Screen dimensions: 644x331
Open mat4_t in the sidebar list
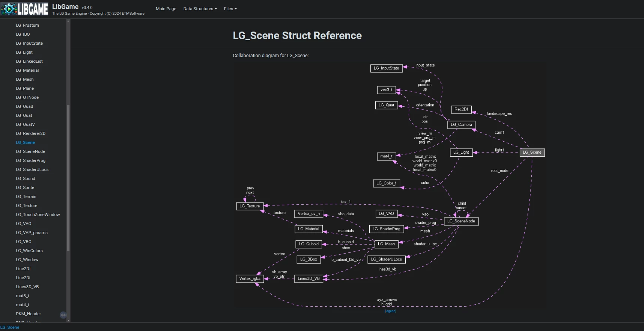click(23, 305)
